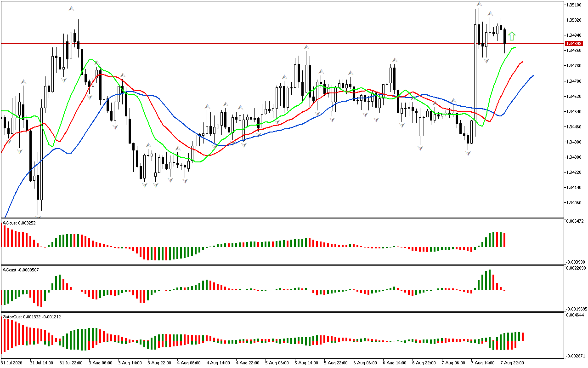
Task: Click the -0.0019695 AC scale value
Action: 577,309
